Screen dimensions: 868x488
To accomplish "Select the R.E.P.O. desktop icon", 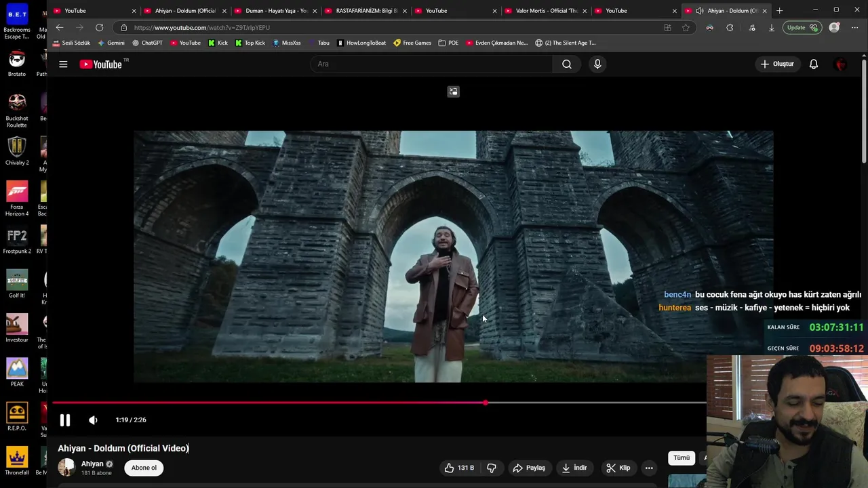I will click(17, 417).
